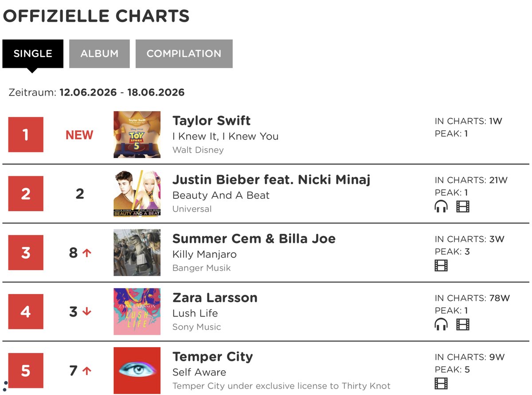The height and width of the screenshot is (395, 532).
Task: Click the Self Aware eye cover
Action: coord(137,370)
